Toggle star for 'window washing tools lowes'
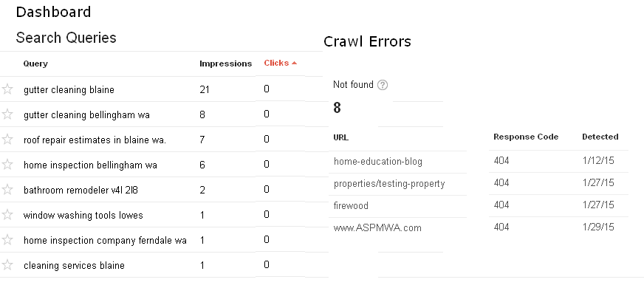 7,214
